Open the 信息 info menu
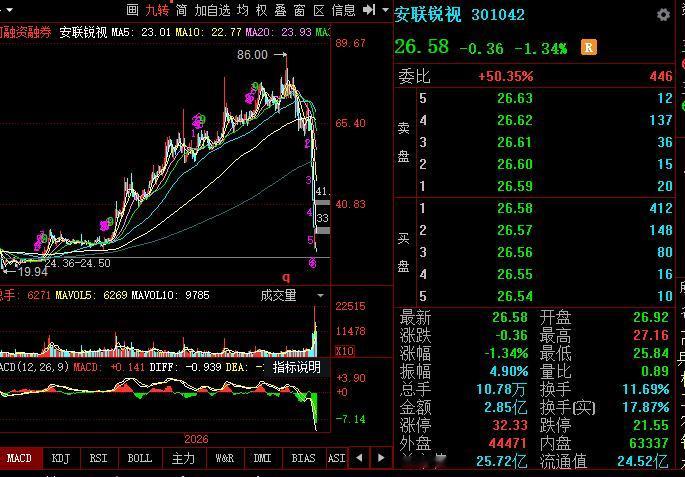 pyautogui.click(x=343, y=10)
